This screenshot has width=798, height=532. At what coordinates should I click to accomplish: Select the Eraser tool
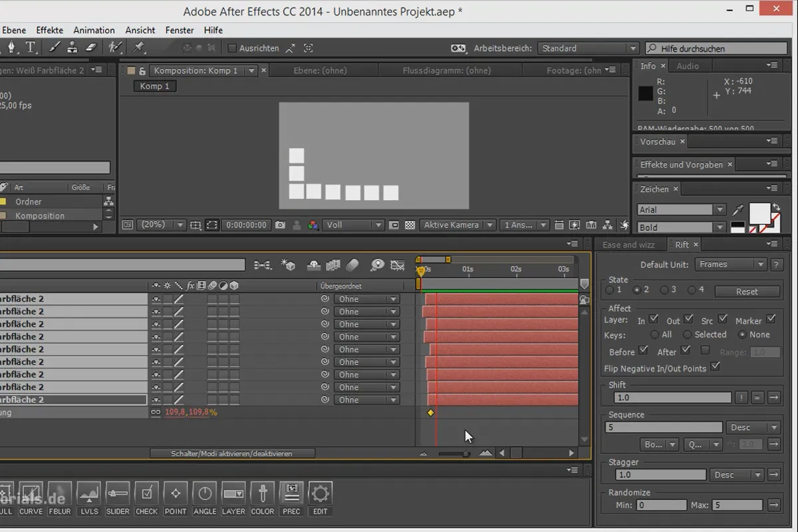pyautogui.click(x=91, y=47)
